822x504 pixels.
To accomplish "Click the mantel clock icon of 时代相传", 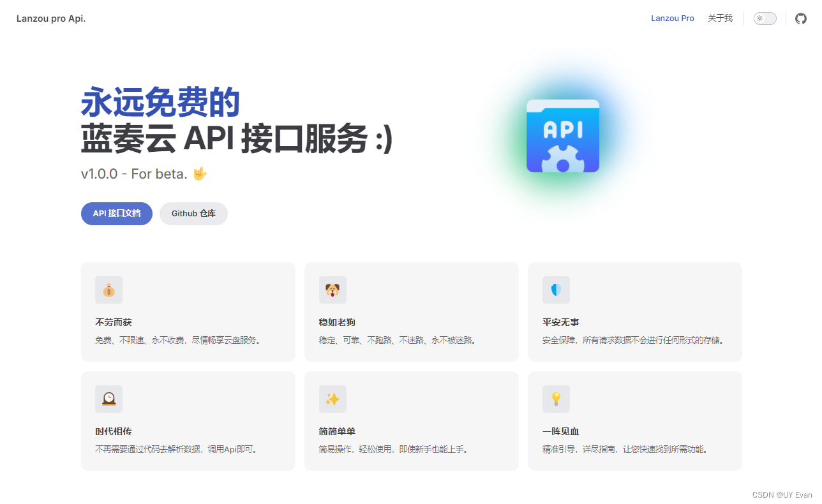I will tap(108, 399).
